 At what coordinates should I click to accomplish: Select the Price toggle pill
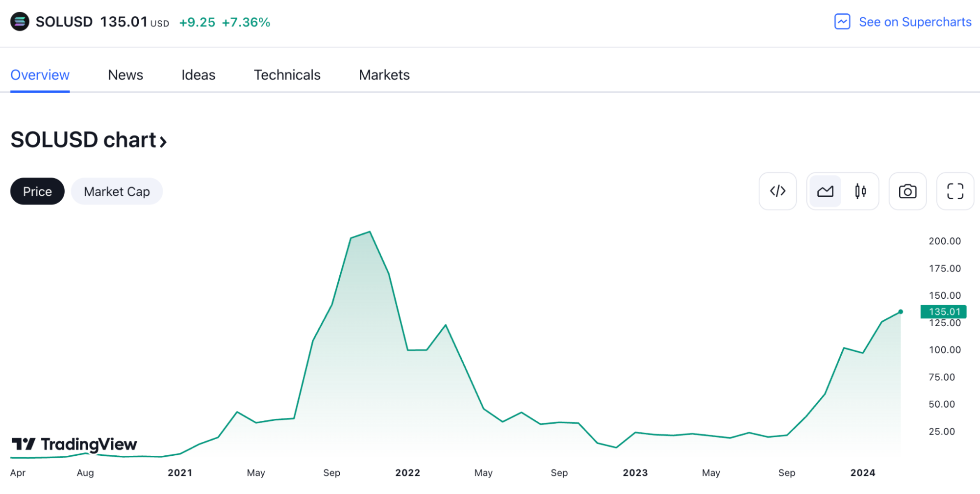tap(37, 191)
